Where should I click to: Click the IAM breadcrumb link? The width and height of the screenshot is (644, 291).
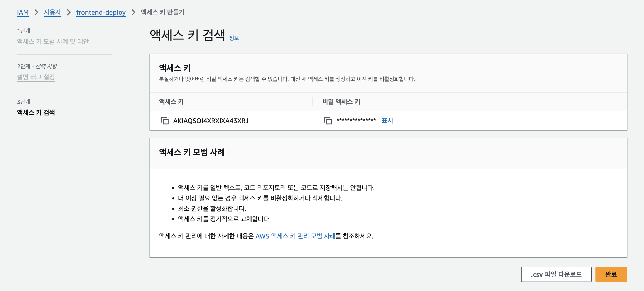point(23,12)
